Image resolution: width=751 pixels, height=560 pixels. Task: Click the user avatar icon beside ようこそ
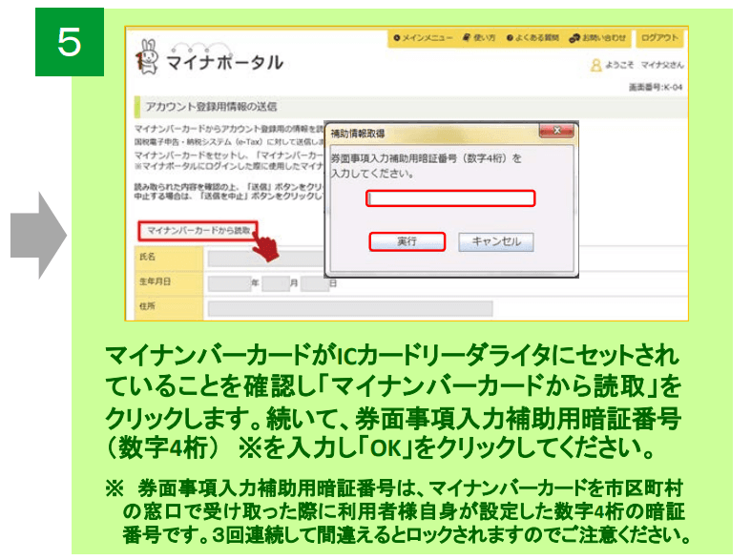(x=595, y=65)
